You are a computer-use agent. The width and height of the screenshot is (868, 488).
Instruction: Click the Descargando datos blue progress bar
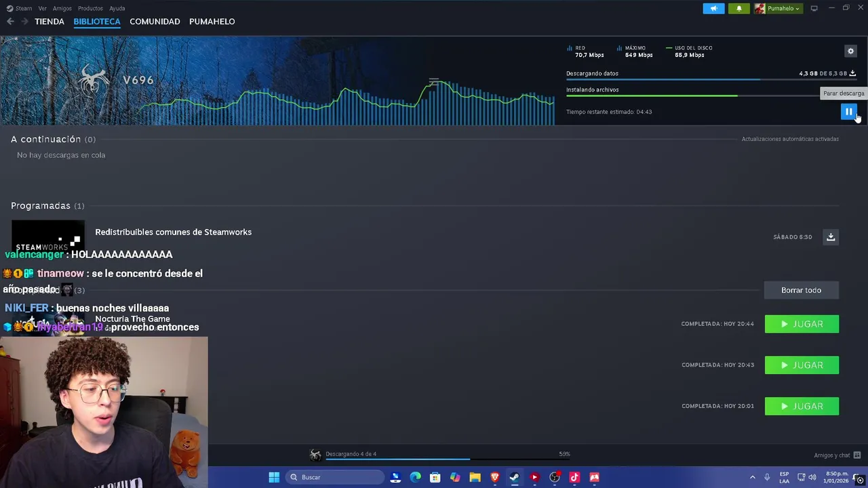711,79
